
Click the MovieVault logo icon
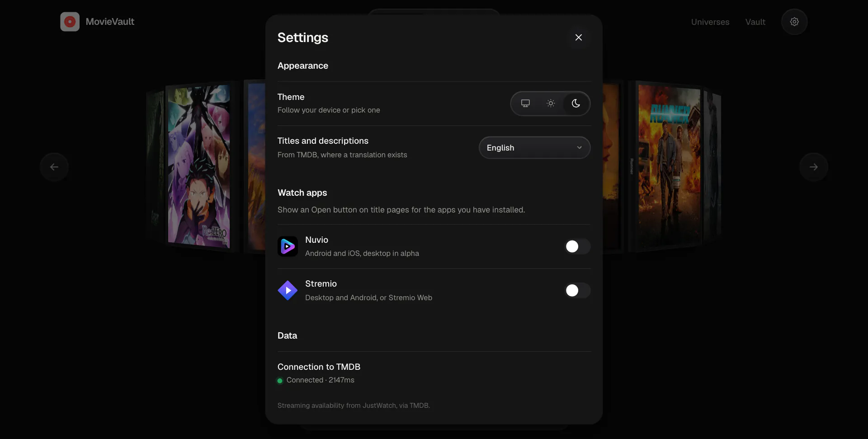pyautogui.click(x=70, y=22)
